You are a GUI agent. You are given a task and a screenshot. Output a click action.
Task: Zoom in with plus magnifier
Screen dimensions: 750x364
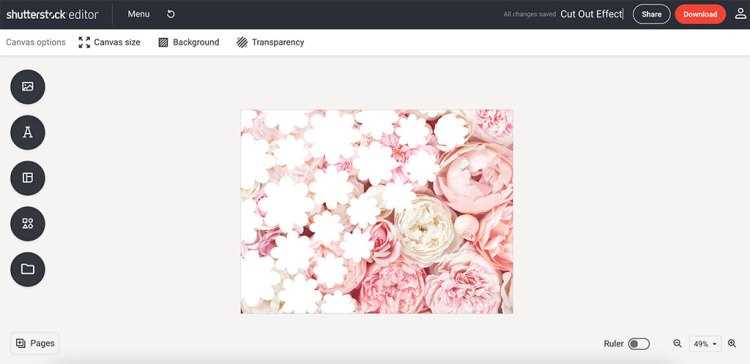[732, 343]
